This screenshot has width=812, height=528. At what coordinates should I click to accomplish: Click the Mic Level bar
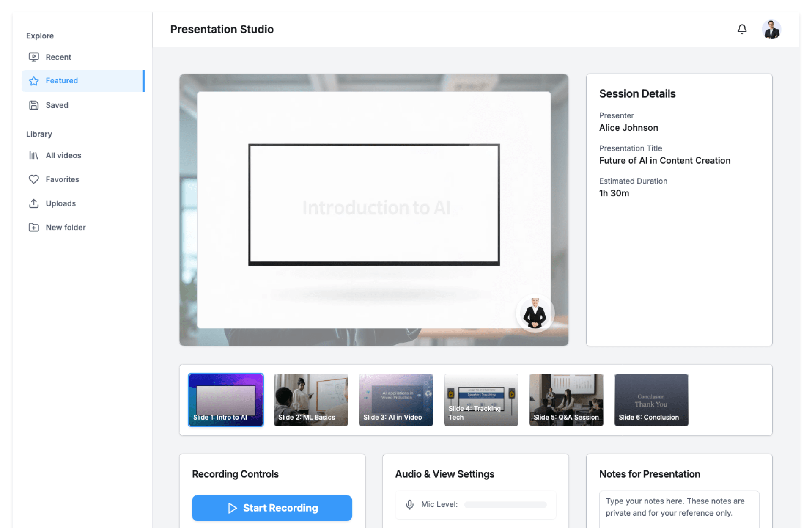click(505, 505)
